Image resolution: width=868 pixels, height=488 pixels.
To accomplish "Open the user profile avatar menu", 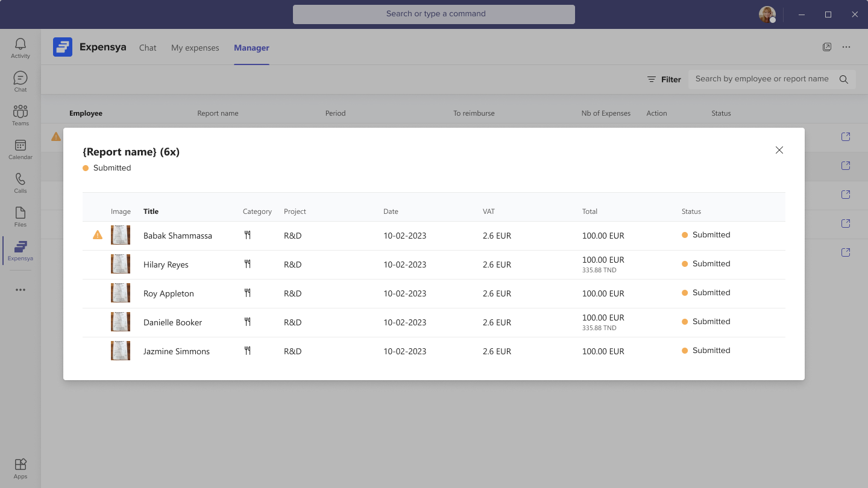I will point(767,14).
